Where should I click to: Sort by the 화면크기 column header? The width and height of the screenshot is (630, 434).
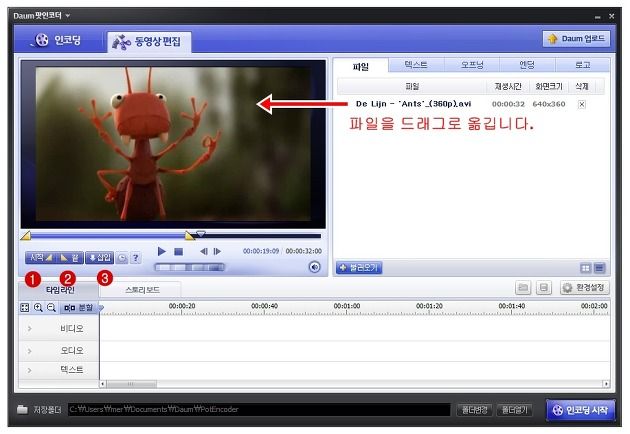tap(549, 86)
